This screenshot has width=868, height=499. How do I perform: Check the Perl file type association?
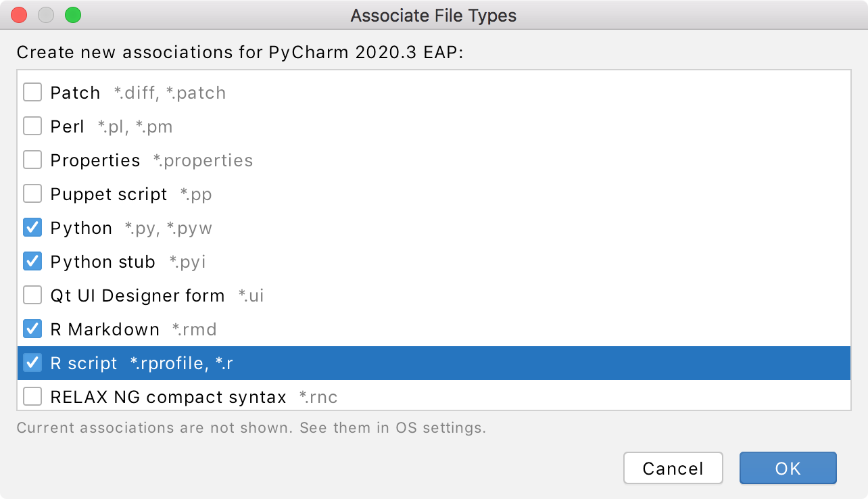point(32,126)
